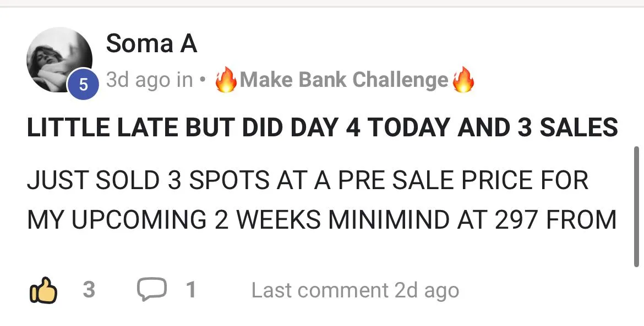Open Soma A's profile picture
644x326 pixels.
(x=59, y=59)
